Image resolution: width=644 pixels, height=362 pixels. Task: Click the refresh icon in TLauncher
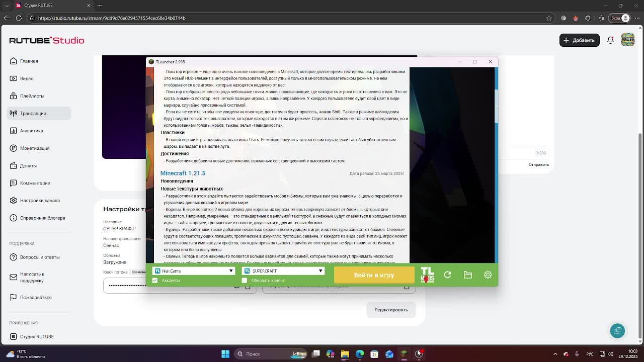point(447,275)
